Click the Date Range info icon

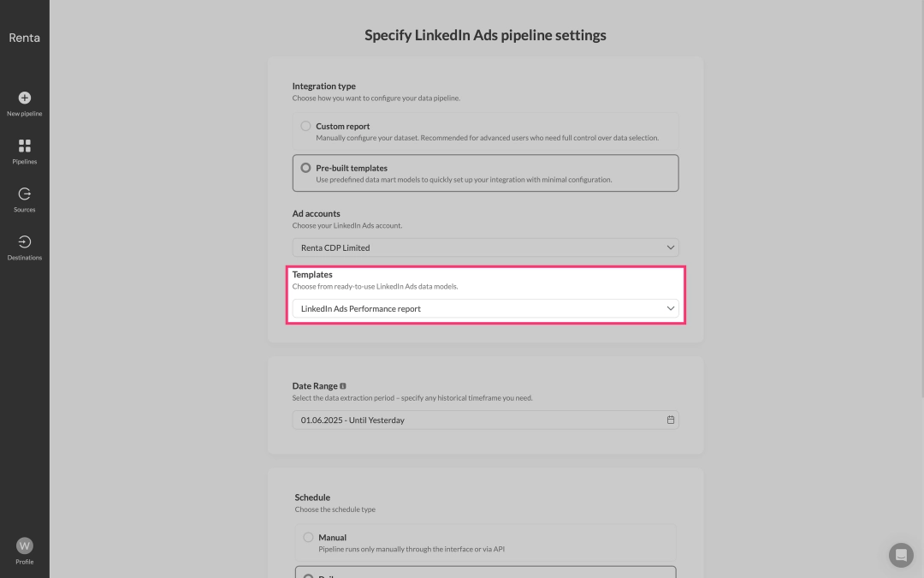click(343, 386)
